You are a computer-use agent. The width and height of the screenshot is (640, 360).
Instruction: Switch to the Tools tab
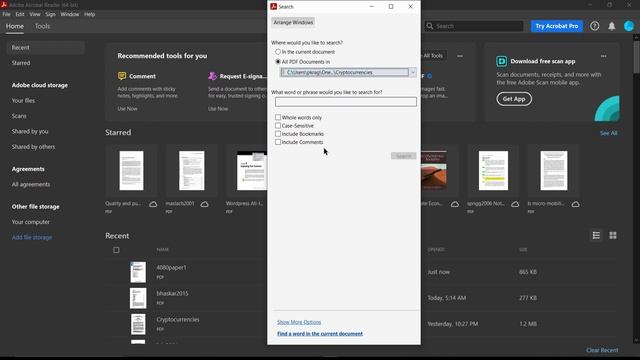coord(42,26)
